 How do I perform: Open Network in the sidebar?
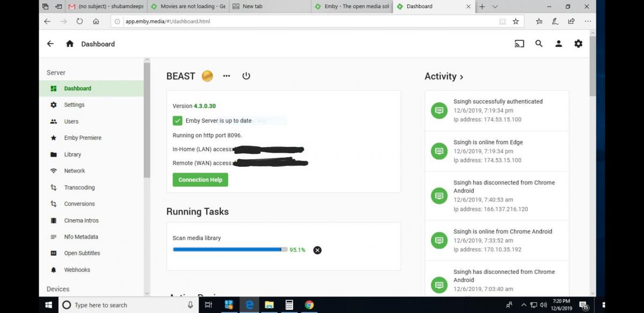[91, 171]
